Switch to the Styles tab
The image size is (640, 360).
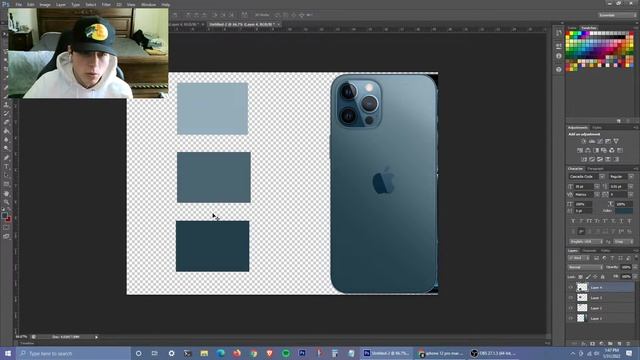pos(597,128)
